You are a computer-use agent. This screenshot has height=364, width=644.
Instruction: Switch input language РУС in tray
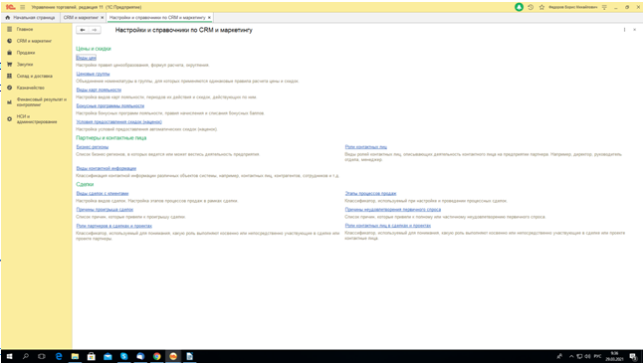point(597,357)
